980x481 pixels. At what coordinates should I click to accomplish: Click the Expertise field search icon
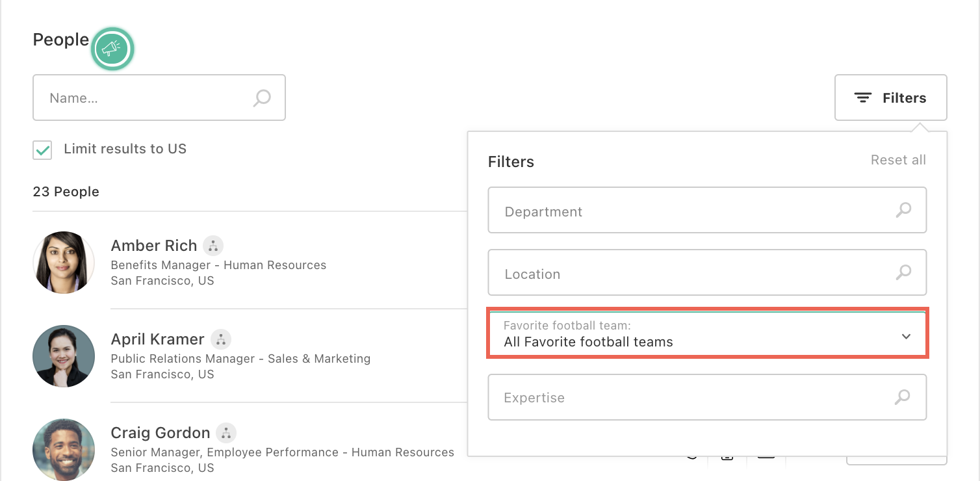903,397
